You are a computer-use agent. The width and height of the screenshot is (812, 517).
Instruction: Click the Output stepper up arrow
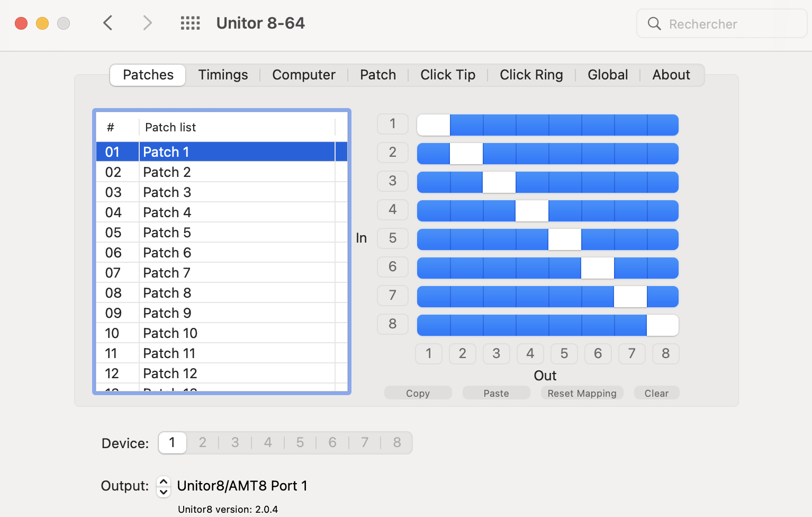164,481
